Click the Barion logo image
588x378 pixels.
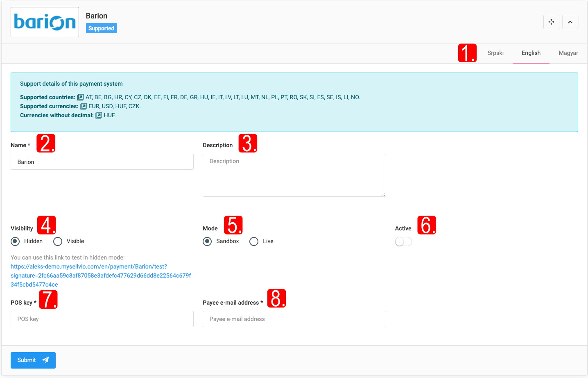click(45, 22)
